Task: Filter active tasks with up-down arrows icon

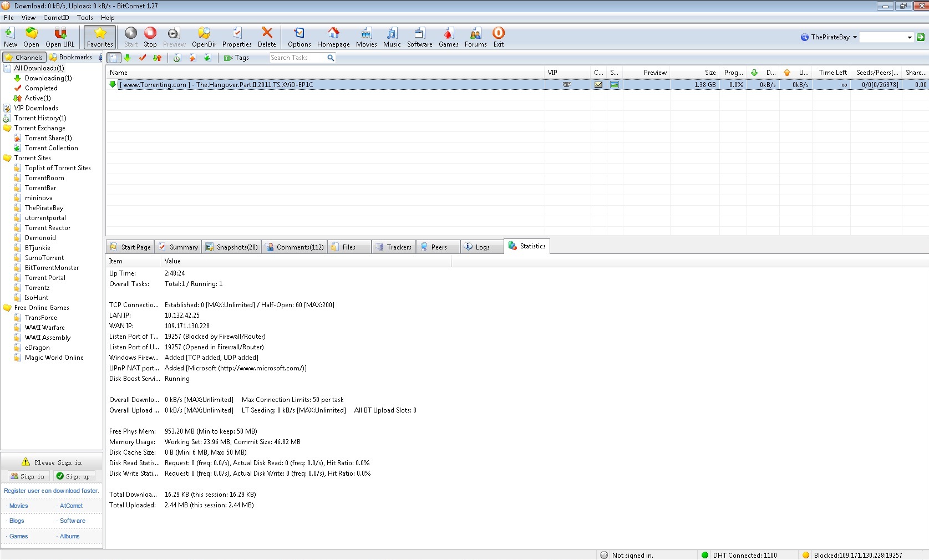Action: pyautogui.click(x=158, y=58)
